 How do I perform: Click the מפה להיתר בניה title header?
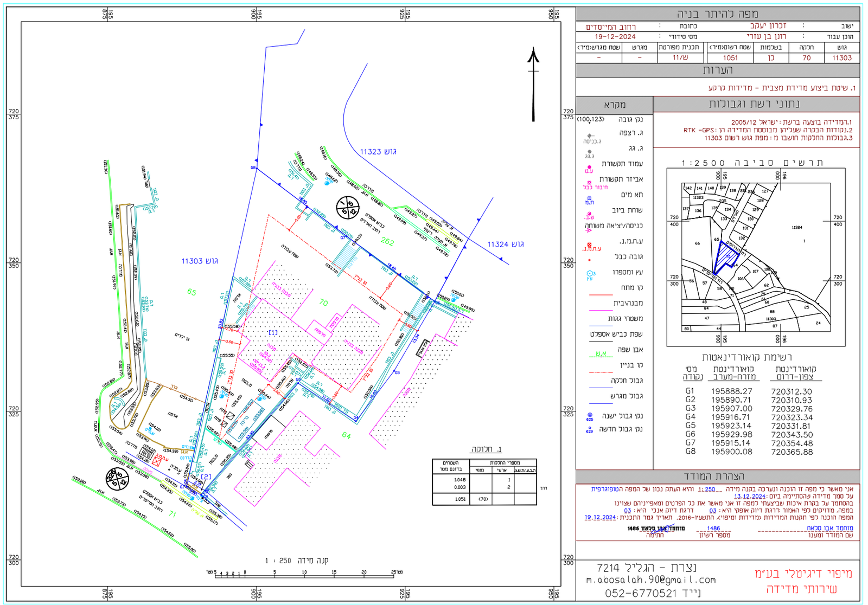pos(717,14)
